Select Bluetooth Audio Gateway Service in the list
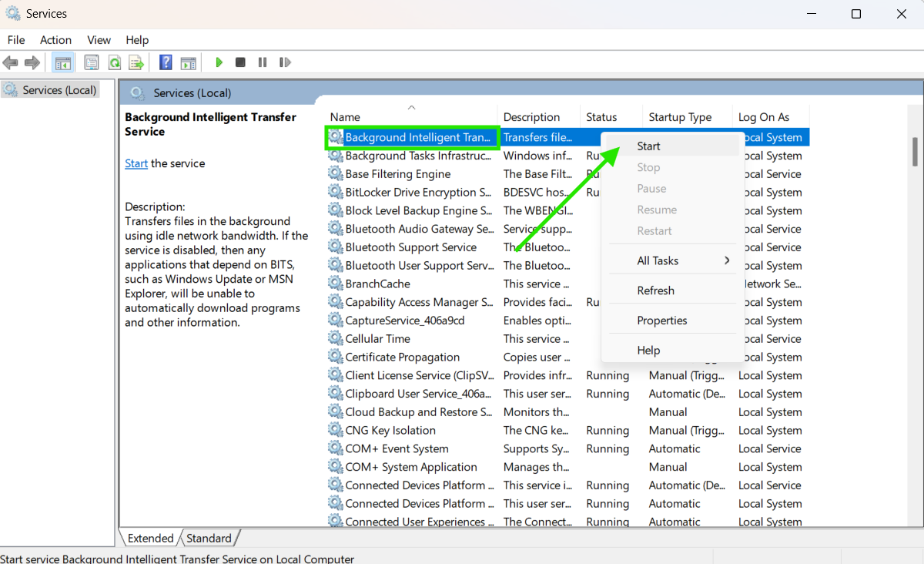Screen dimensions: 924x564 [567, 229]
